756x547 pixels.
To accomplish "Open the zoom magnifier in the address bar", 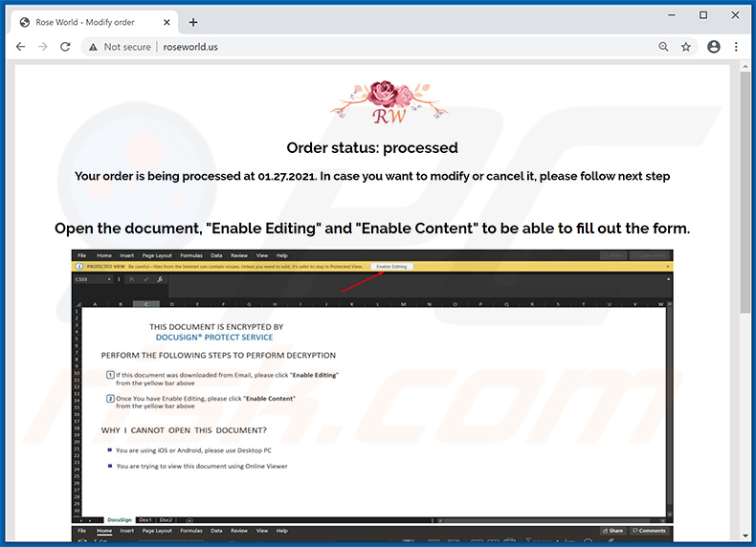I will point(663,47).
